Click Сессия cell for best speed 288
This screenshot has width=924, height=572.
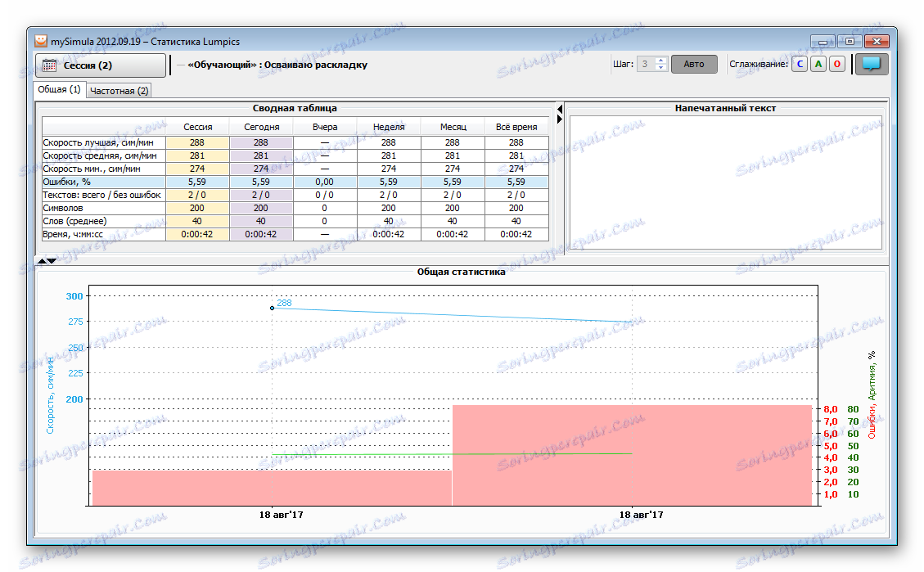point(197,142)
